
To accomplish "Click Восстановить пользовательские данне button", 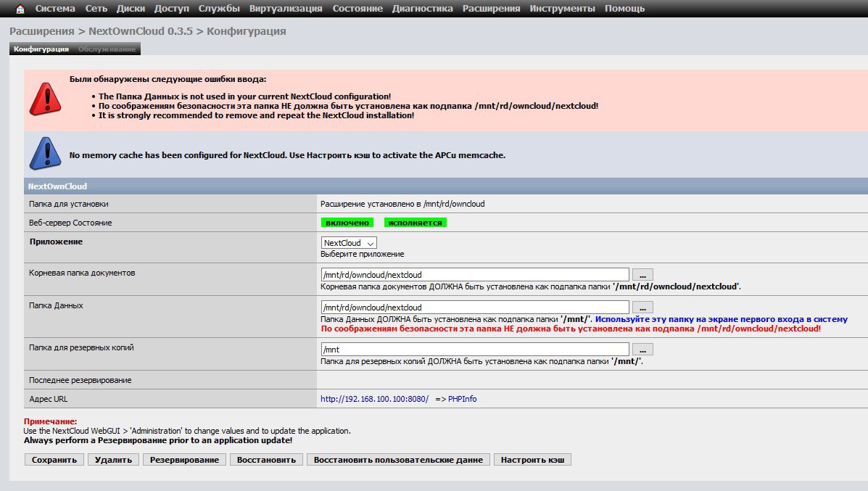I will click(399, 459).
